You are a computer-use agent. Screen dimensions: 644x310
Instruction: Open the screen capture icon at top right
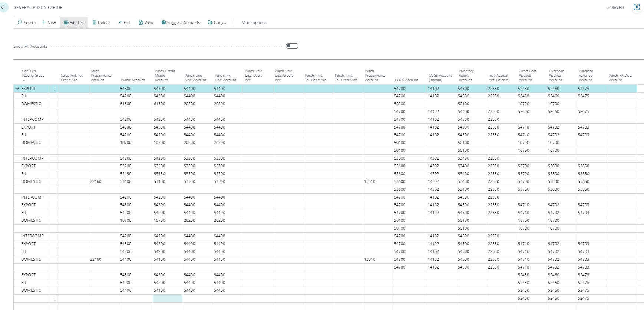(637, 7)
